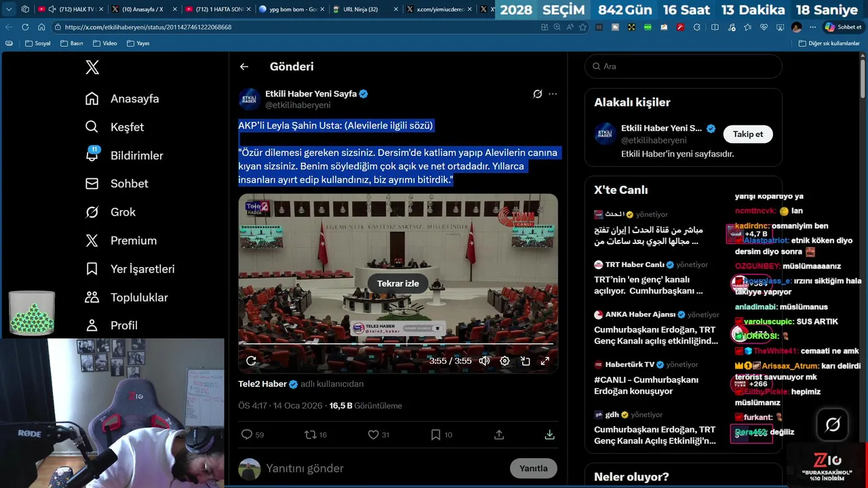Mute the video with speaker icon
The image size is (868, 488).
[484, 361]
